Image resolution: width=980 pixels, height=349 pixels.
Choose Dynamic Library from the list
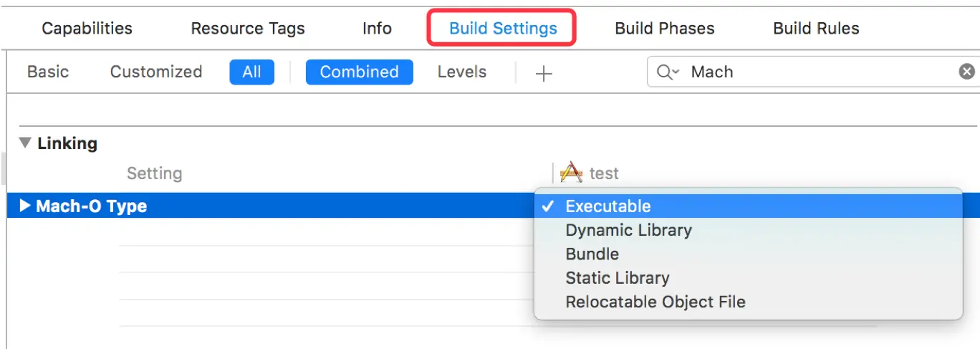[628, 230]
